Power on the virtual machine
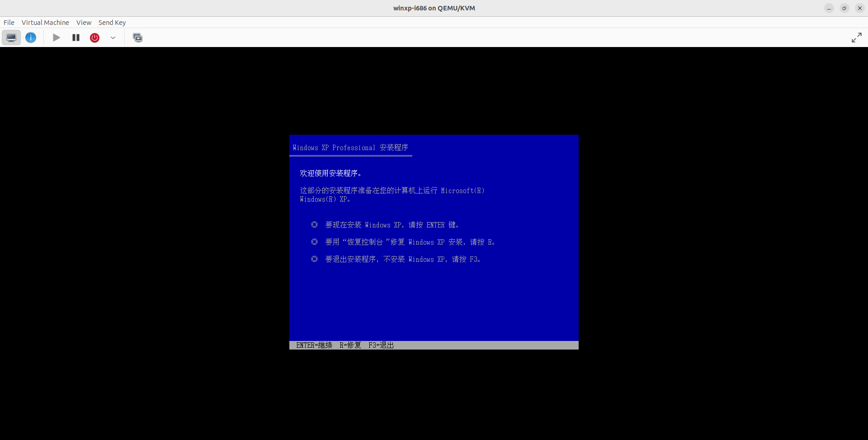 point(57,38)
